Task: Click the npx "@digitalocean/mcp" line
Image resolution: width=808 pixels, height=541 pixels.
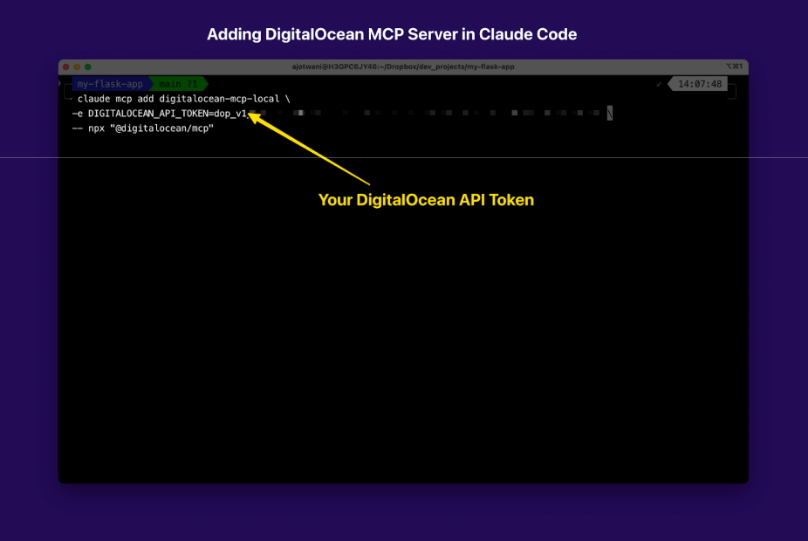Action: pyautogui.click(x=143, y=128)
